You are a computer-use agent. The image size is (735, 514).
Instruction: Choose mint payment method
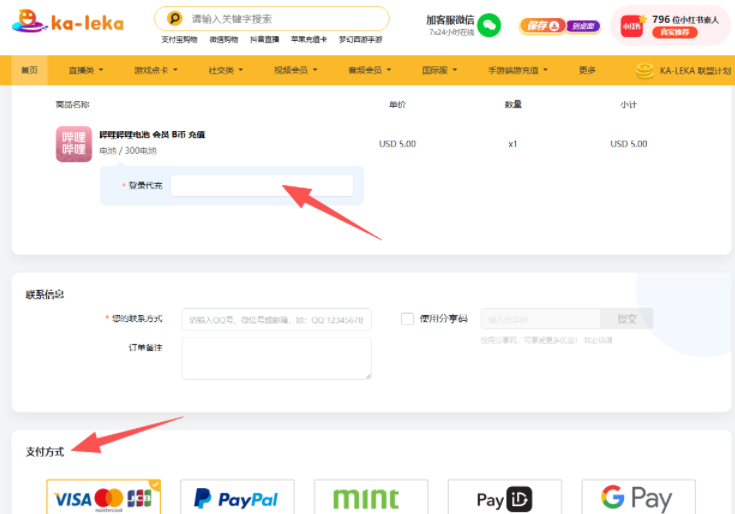[371, 497]
